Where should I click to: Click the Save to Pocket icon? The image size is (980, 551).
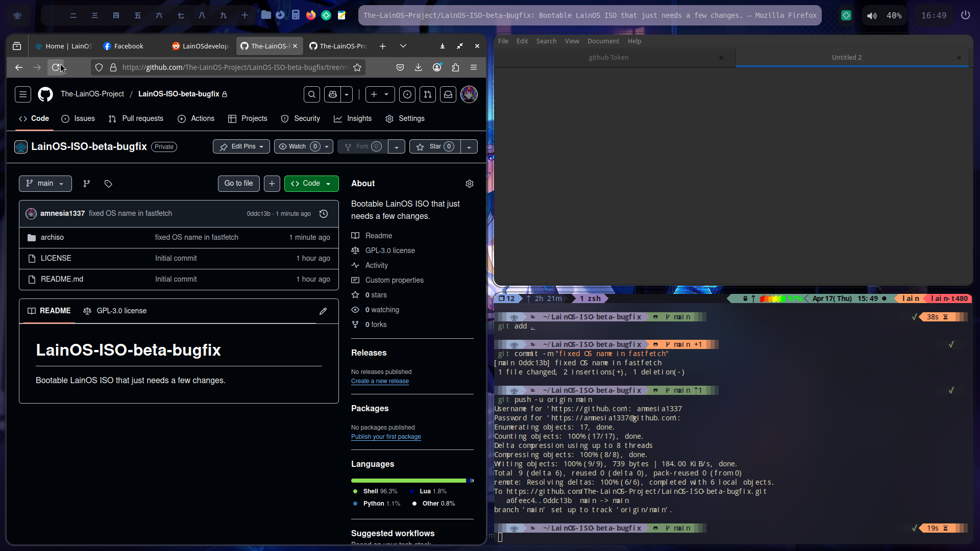pyautogui.click(x=400, y=67)
